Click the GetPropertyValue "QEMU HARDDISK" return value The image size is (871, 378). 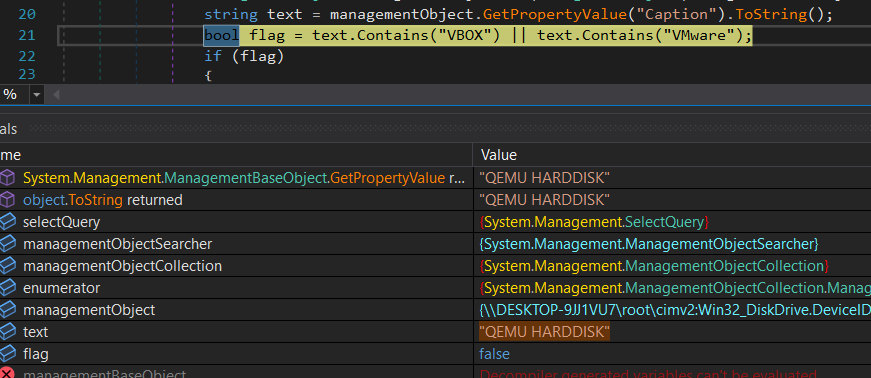pyautogui.click(x=544, y=178)
